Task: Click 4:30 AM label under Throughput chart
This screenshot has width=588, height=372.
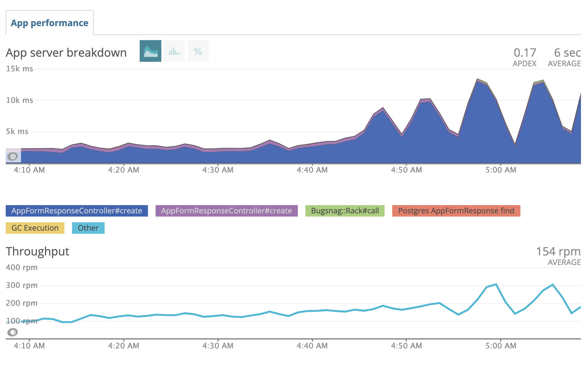Action: [218, 346]
